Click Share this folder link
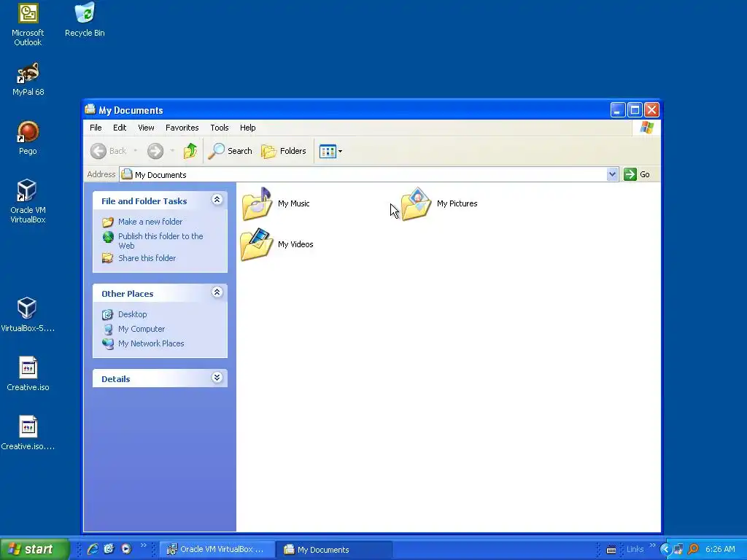The width and height of the screenshot is (747, 560). click(147, 258)
